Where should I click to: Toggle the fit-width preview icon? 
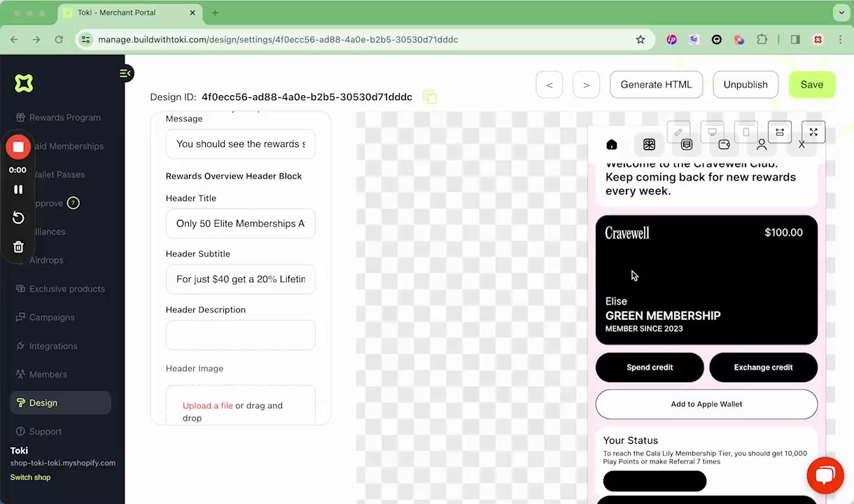click(779, 132)
